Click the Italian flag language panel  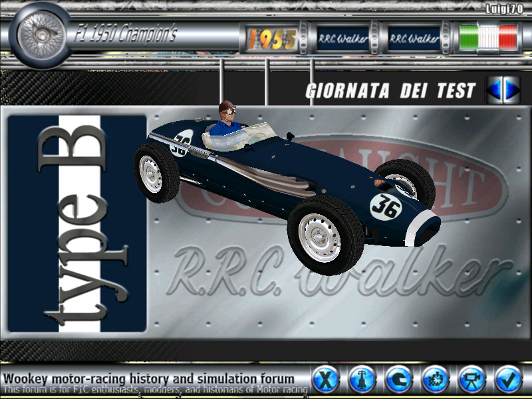coord(488,37)
